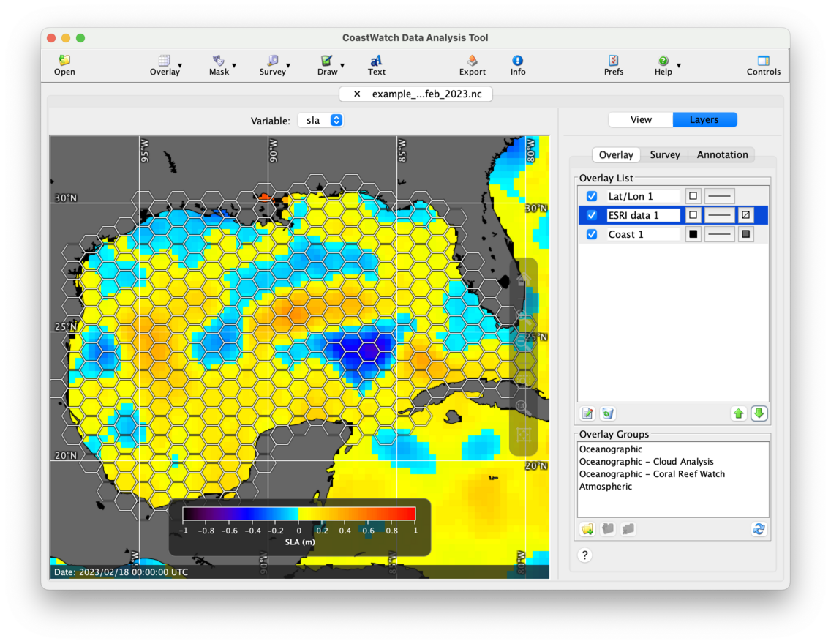The image size is (831, 644).
Task: Move overlay up with green arrow
Action: (x=739, y=413)
